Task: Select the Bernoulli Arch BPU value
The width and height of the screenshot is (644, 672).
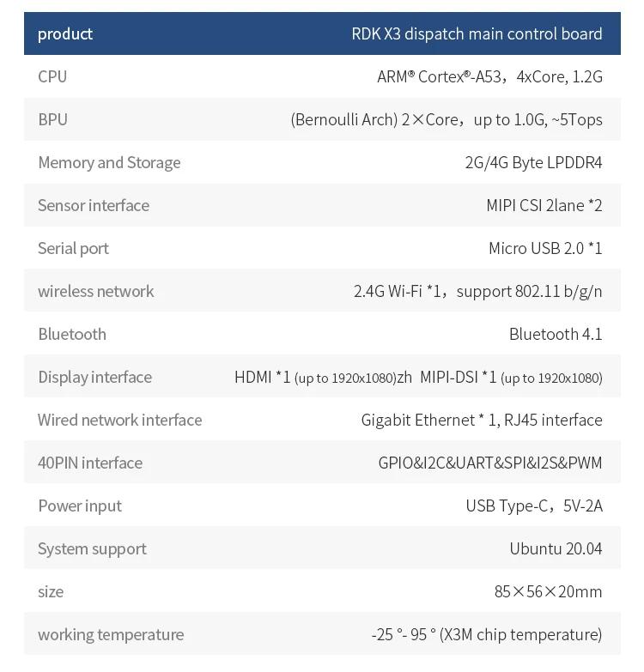Action: [x=447, y=119]
